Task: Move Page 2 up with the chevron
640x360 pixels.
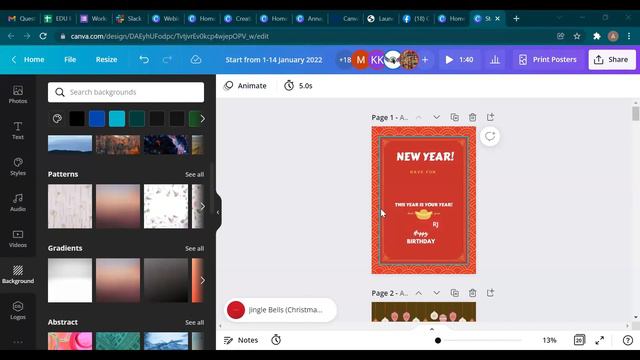Action: [419, 293]
